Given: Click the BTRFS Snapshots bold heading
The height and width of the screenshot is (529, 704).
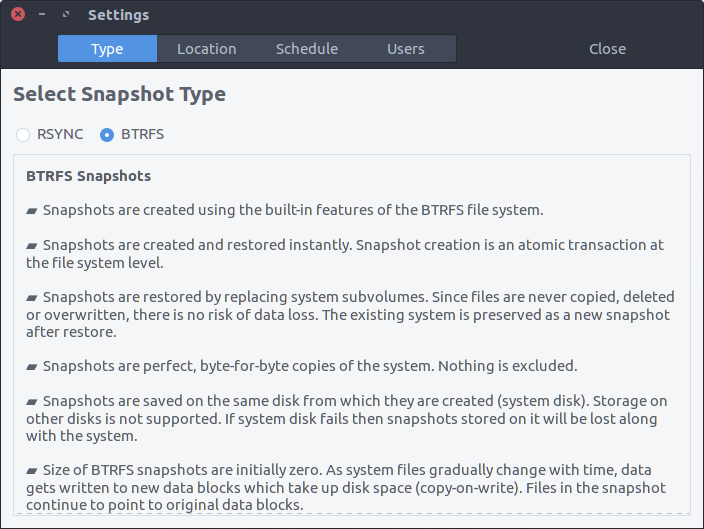Looking at the screenshot, I should [88, 176].
